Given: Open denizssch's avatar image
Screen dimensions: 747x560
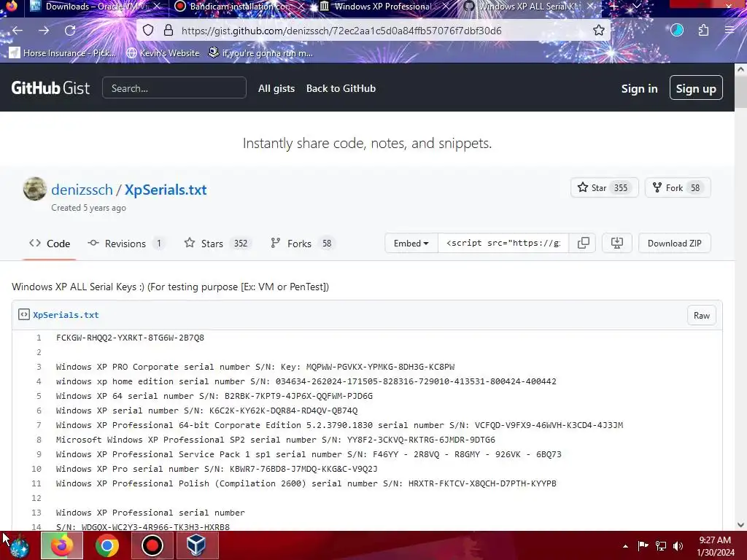Looking at the screenshot, I should pyautogui.click(x=35, y=189).
